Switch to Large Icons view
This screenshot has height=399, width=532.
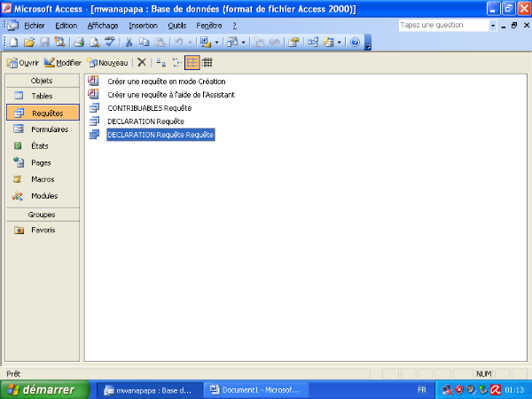tap(160, 62)
